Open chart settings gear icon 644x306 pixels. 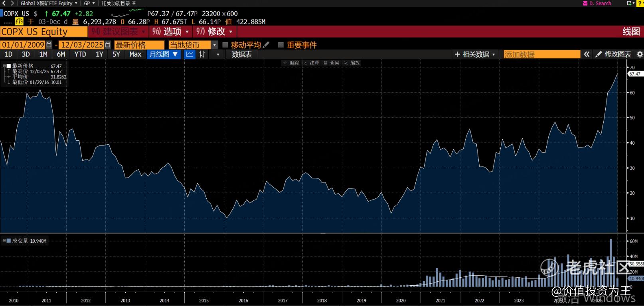(640, 54)
